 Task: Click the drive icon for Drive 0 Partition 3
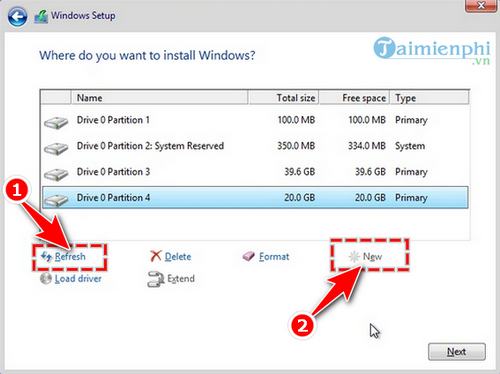click(56, 174)
